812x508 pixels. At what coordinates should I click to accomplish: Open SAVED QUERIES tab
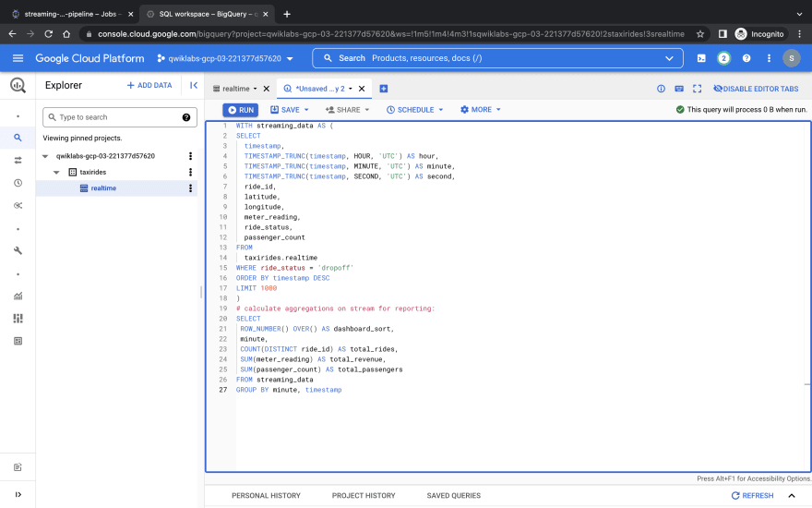tap(454, 496)
